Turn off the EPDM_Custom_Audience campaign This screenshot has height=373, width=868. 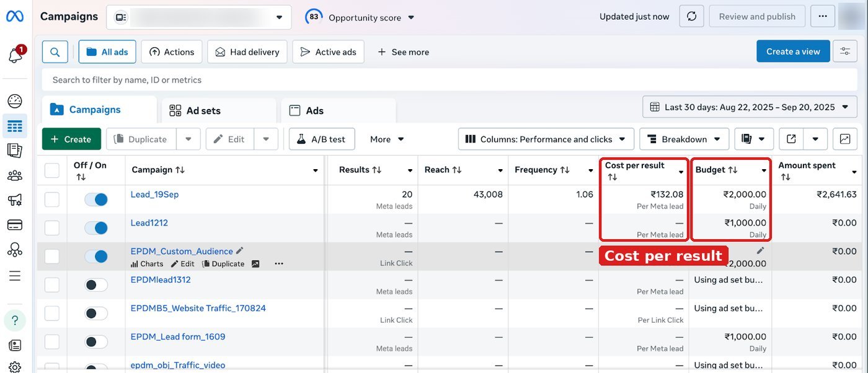[x=96, y=257]
